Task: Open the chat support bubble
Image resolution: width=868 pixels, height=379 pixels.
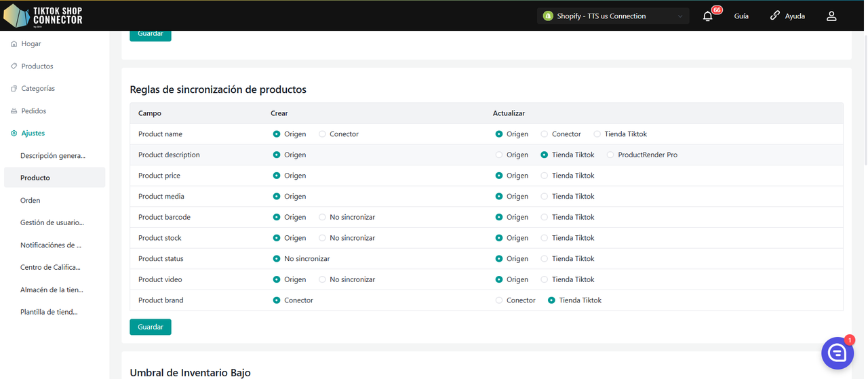Action: pos(837,353)
